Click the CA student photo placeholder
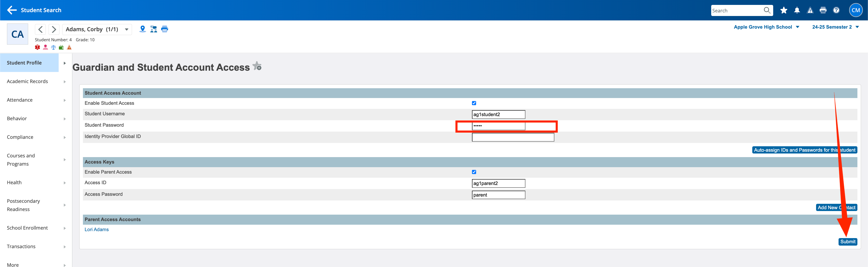 (18, 34)
